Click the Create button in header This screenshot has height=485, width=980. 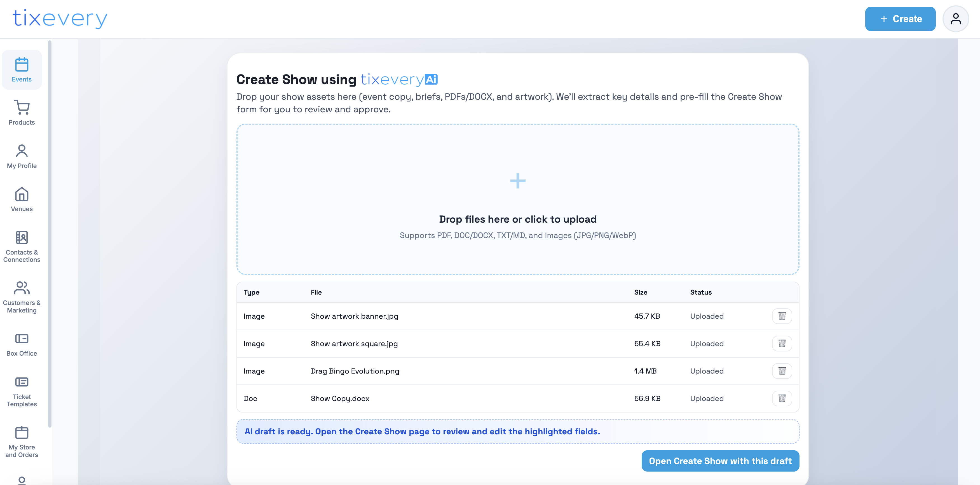(900, 19)
